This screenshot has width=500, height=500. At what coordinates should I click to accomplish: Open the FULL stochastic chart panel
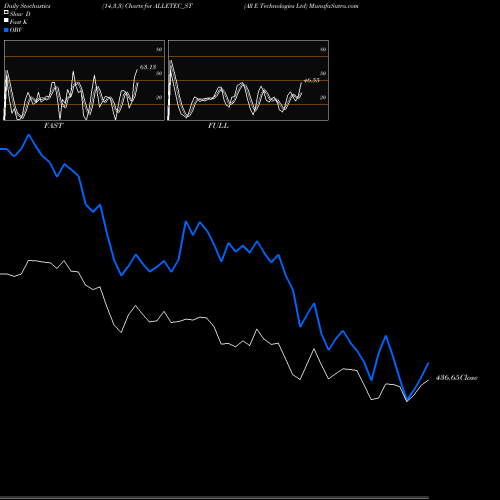point(248,80)
